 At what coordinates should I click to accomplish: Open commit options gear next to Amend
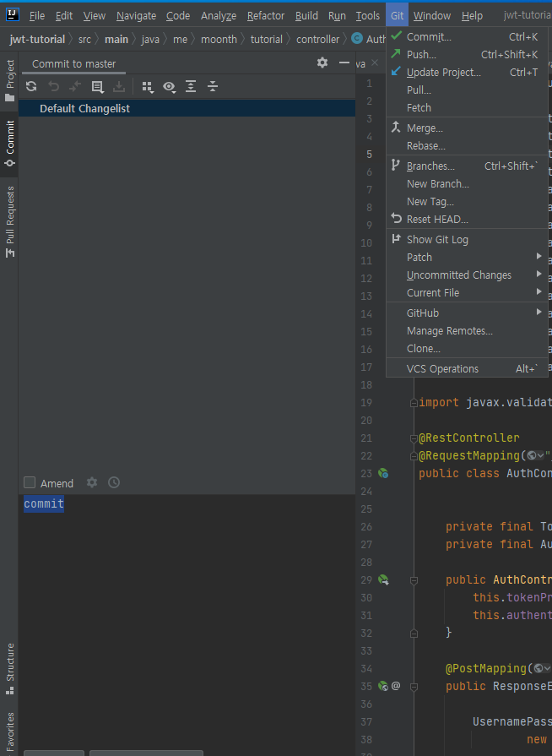[92, 482]
